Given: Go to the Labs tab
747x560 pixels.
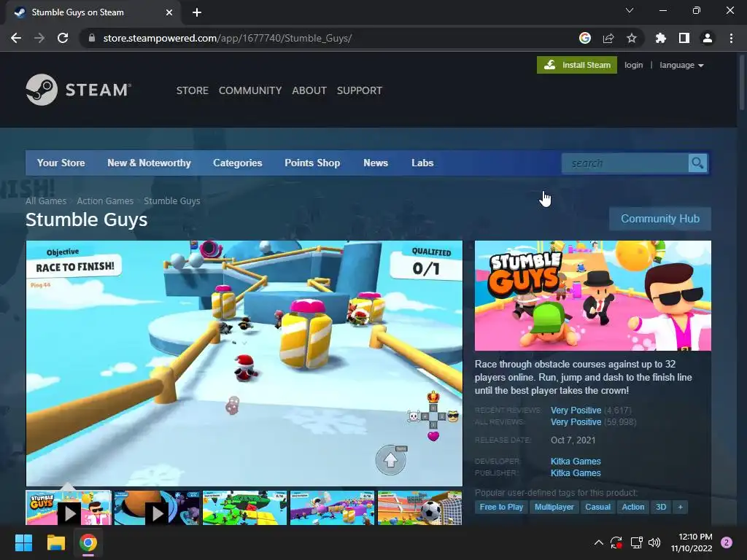Looking at the screenshot, I should click(x=422, y=163).
